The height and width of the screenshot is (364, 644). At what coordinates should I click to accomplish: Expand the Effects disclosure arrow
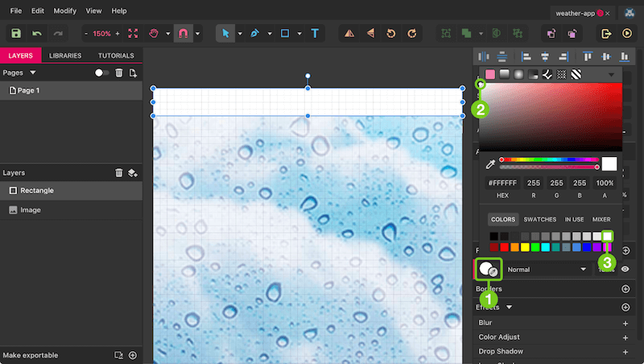pos(509,308)
